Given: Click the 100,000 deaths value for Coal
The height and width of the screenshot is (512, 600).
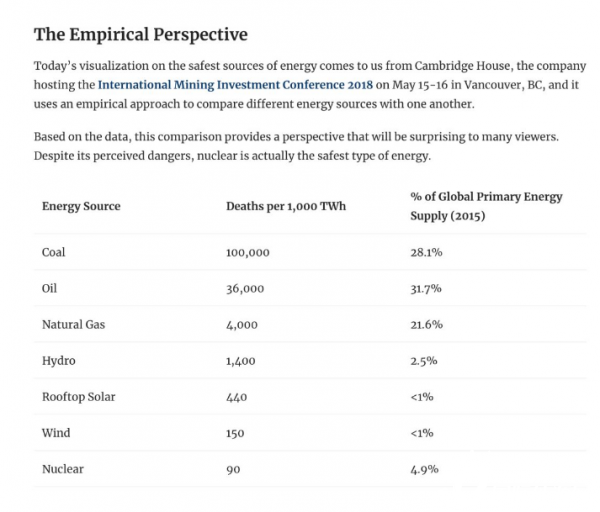Looking at the screenshot, I should 248,252.
